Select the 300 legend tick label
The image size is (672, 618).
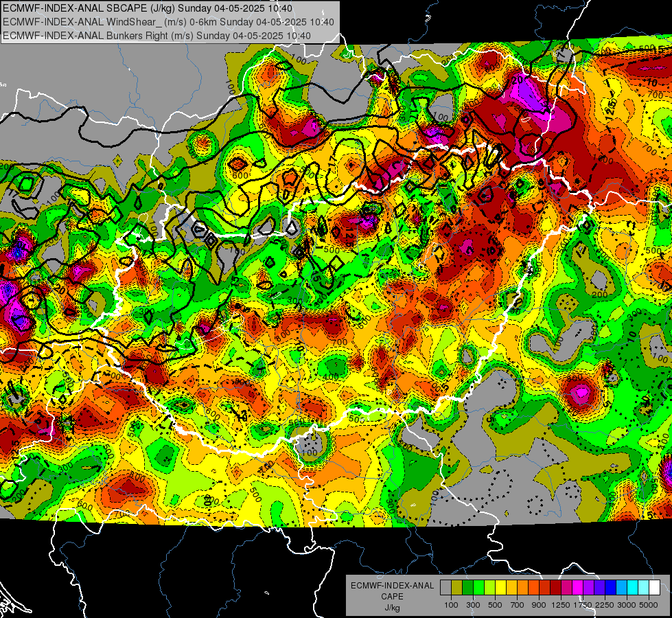click(473, 605)
